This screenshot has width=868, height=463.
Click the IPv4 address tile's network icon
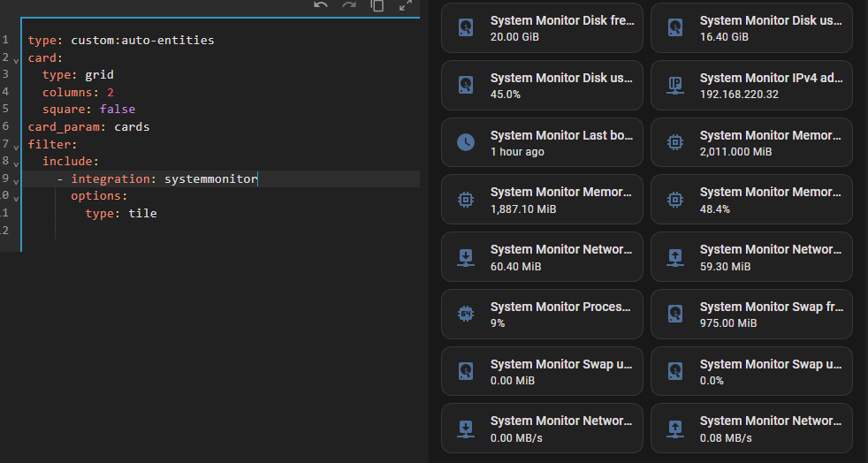[x=675, y=86]
